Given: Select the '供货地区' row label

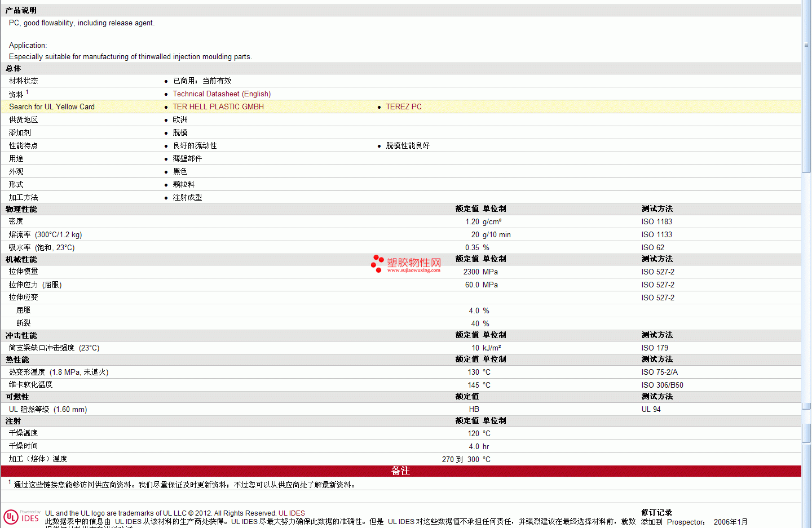Looking at the screenshot, I should 24,120.
